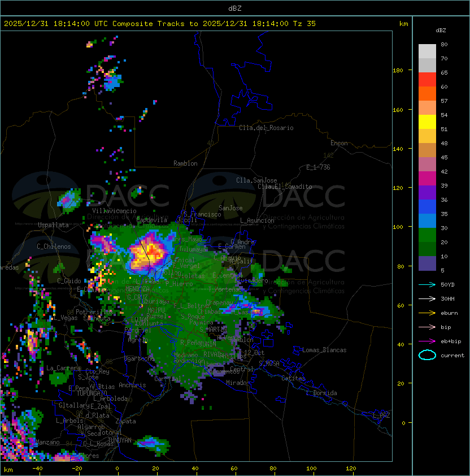Click the 50YD legend label
The width and height of the screenshot is (470, 476).
pyautogui.click(x=447, y=284)
